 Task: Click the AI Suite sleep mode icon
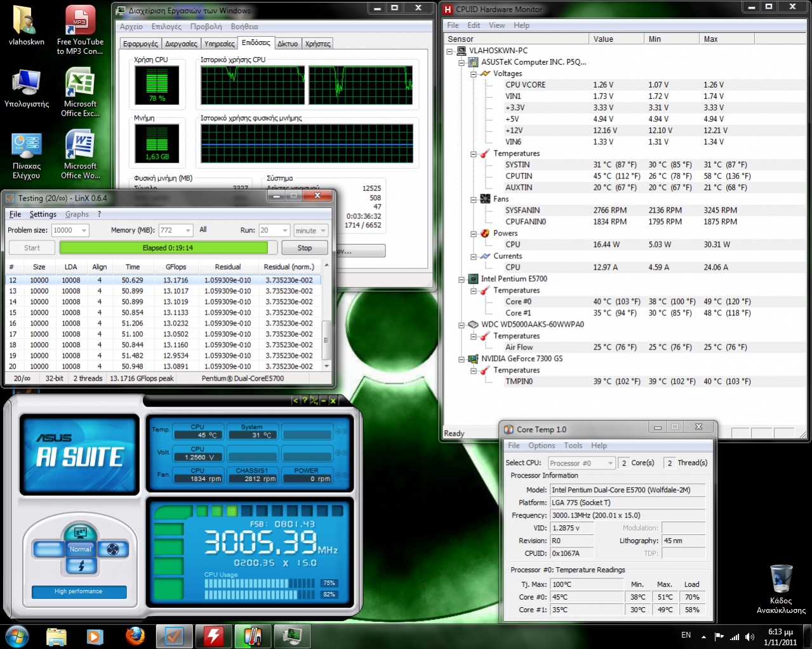81,532
